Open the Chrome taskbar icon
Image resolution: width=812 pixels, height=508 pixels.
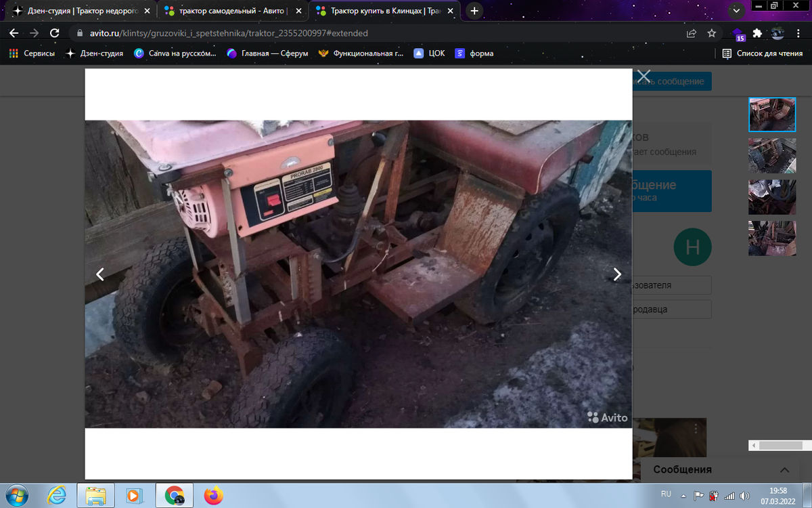pos(175,495)
